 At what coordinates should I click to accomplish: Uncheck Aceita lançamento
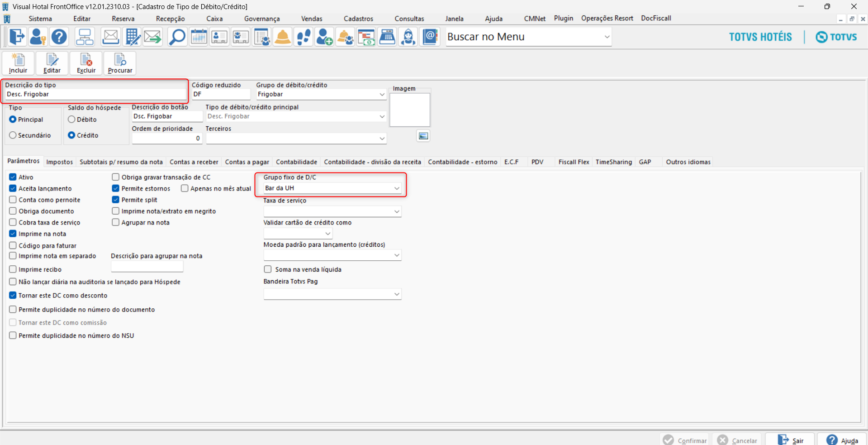pyautogui.click(x=13, y=188)
